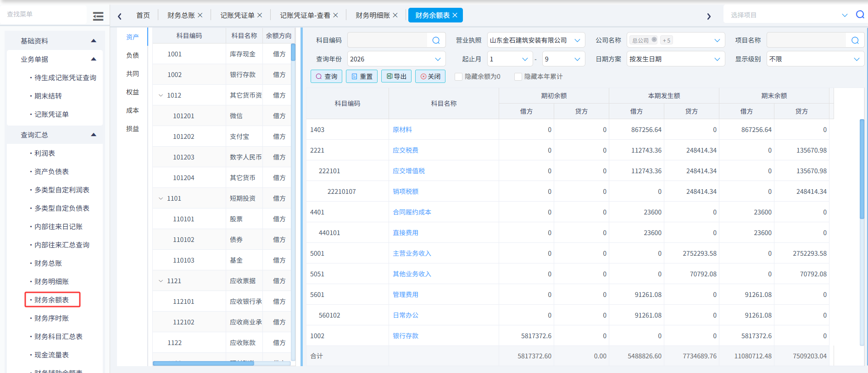Close the 财务总账 tab

[x=200, y=15]
